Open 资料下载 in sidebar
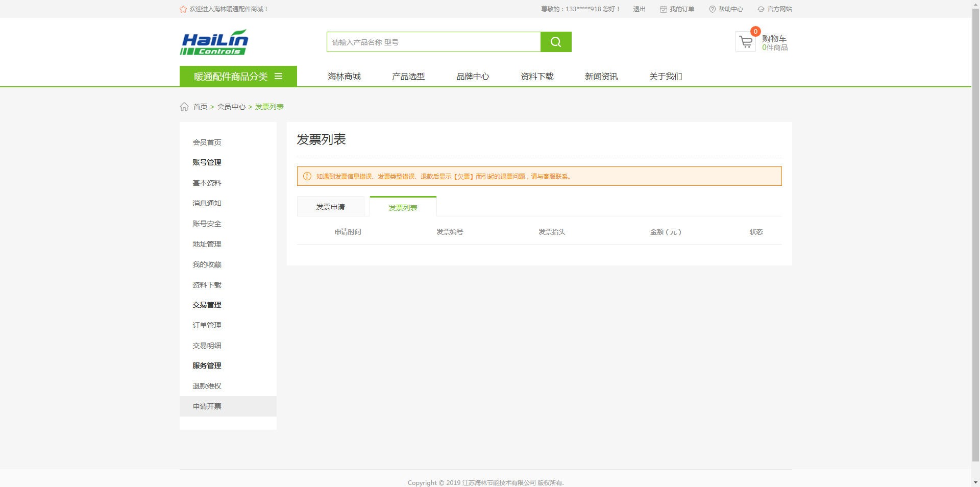This screenshot has width=980, height=487. click(207, 285)
